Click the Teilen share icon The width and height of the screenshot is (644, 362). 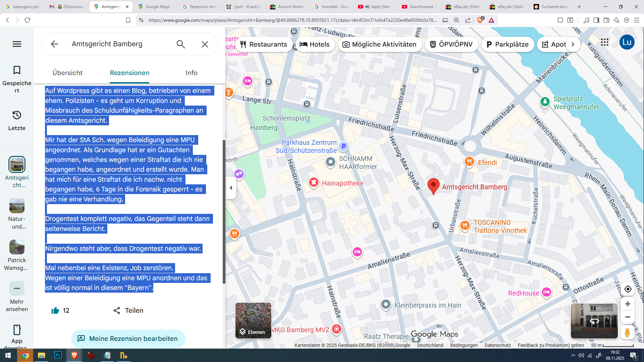(117, 310)
